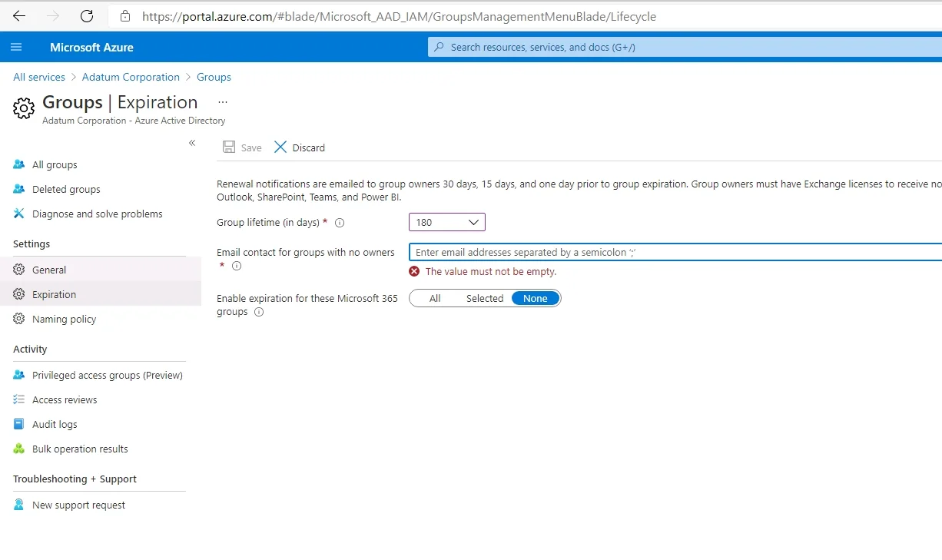Click info icon for enable expiration
Viewport: 942px width, 560px height.
coord(259,312)
